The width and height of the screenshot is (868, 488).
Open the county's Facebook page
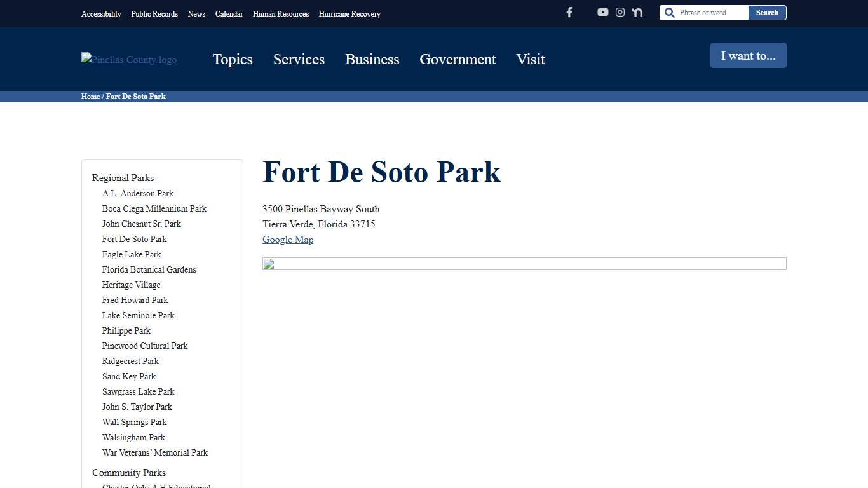pyautogui.click(x=569, y=12)
